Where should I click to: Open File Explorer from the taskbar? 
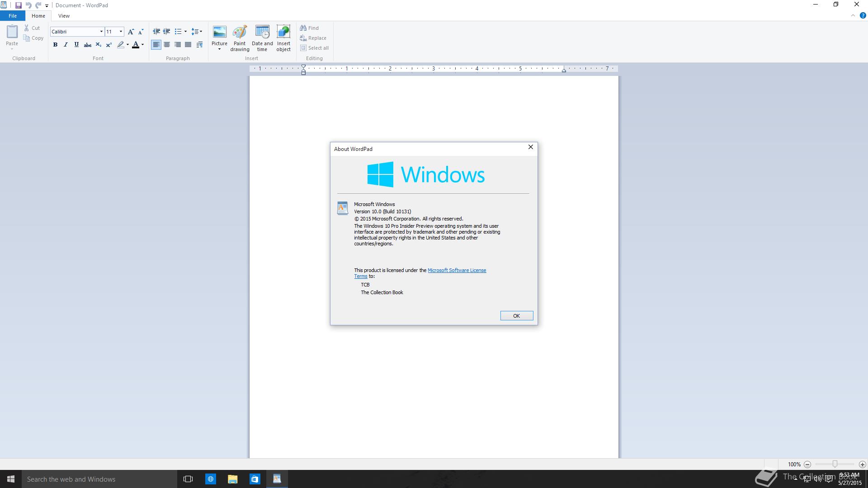tap(232, 479)
